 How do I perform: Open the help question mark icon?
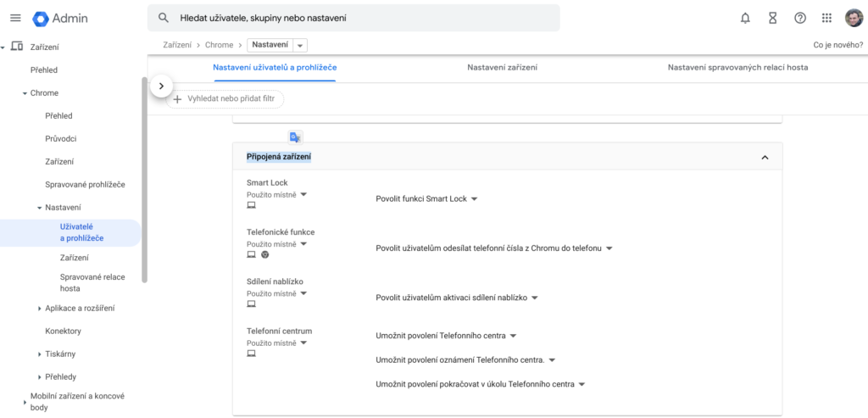click(799, 18)
